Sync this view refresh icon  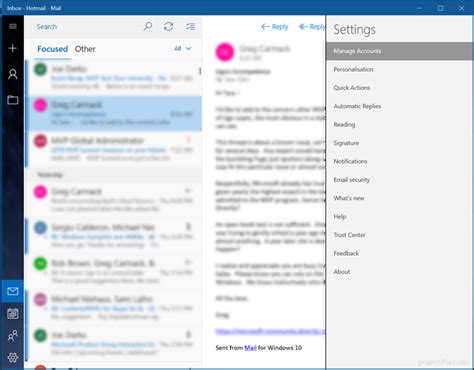[168, 26]
